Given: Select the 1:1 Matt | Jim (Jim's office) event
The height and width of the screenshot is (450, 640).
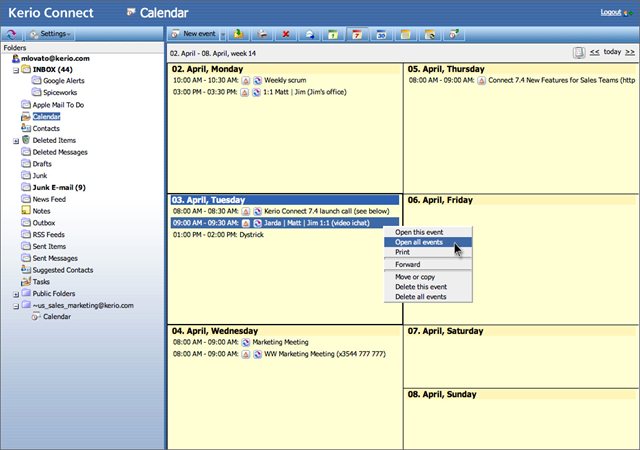Looking at the screenshot, I should 304,92.
